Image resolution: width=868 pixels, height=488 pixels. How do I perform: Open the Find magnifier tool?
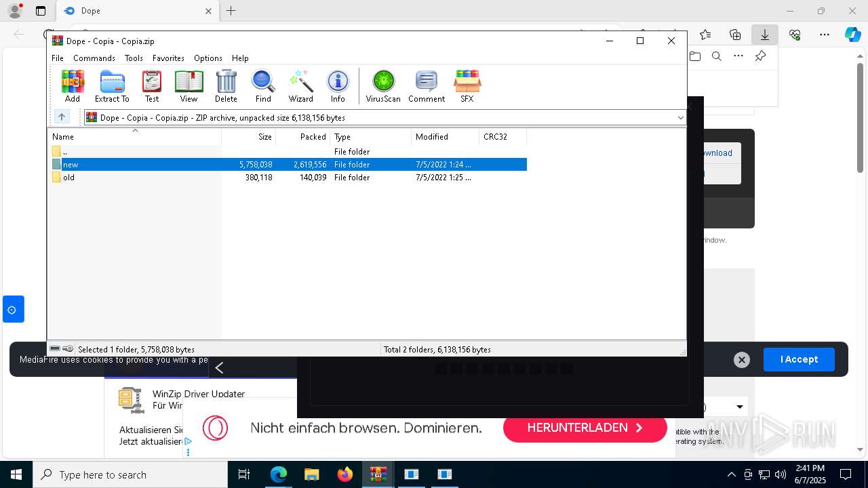(x=263, y=86)
